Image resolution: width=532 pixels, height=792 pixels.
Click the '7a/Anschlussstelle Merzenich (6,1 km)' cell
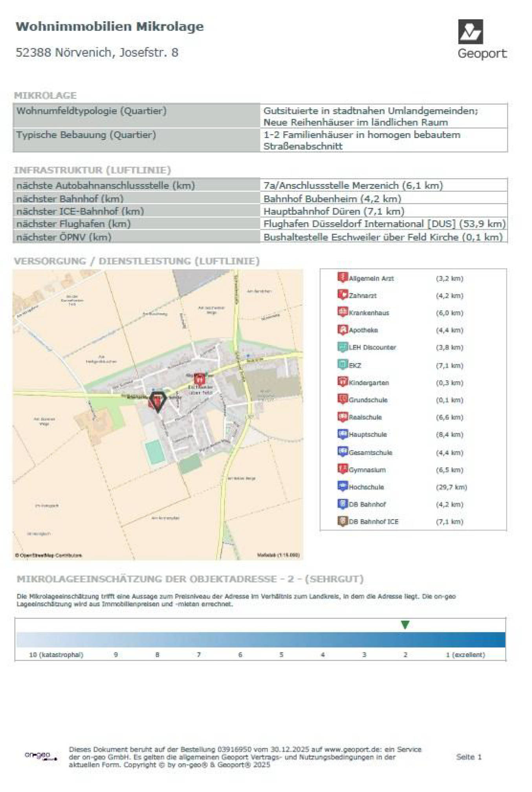(383, 185)
